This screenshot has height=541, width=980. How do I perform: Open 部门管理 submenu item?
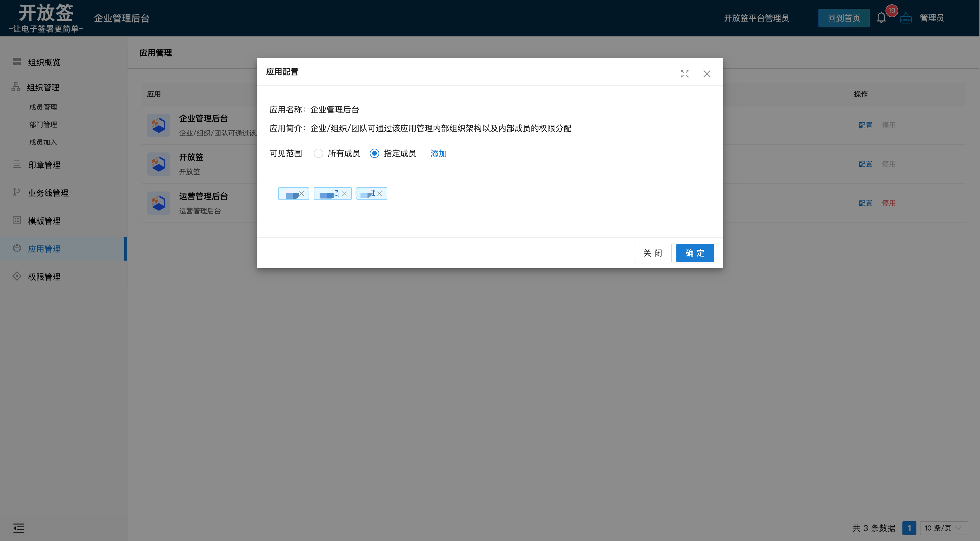click(43, 125)
